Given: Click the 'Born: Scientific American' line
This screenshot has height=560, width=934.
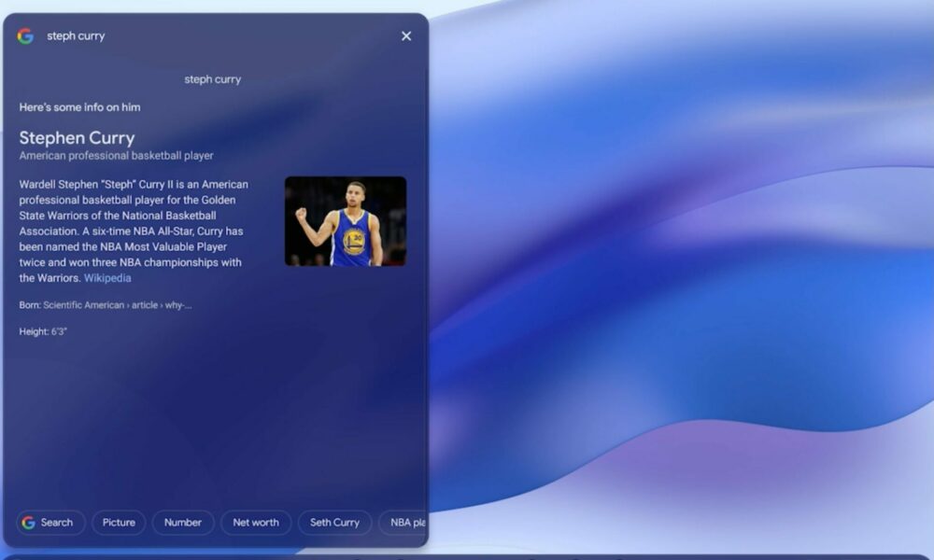Looking at the screenshot, I should tap(106, 305).
